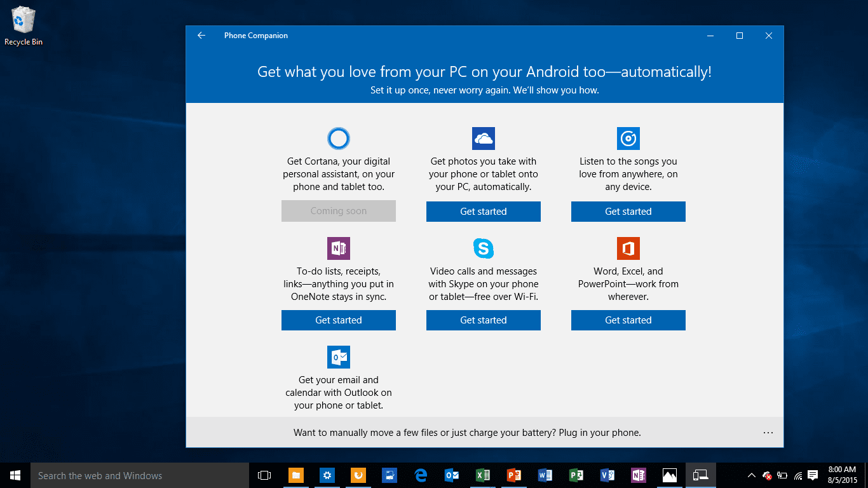
Task: Open the Wi-Fi network tray icon
Action: 797,475
